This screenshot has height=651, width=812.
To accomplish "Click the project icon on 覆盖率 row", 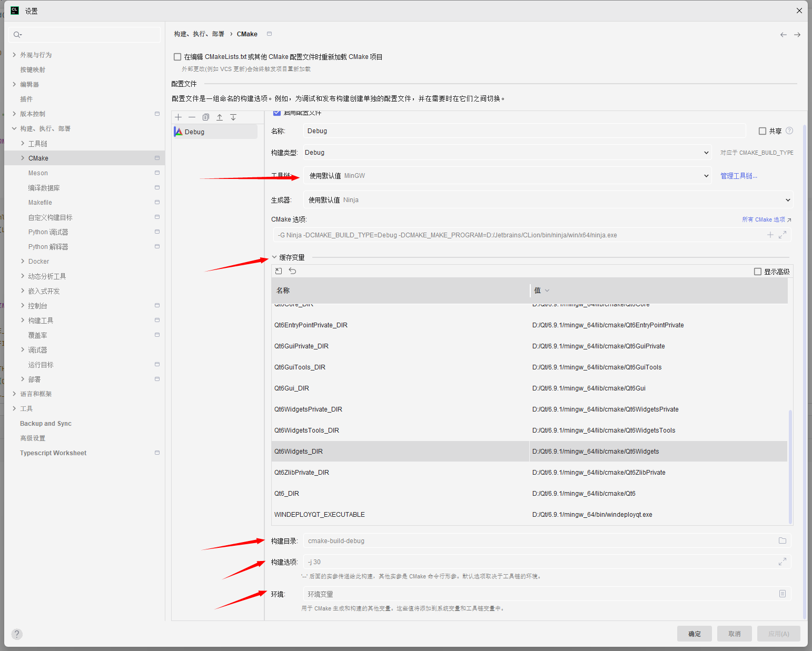I will pyautogui.click(x=157, y=335).
